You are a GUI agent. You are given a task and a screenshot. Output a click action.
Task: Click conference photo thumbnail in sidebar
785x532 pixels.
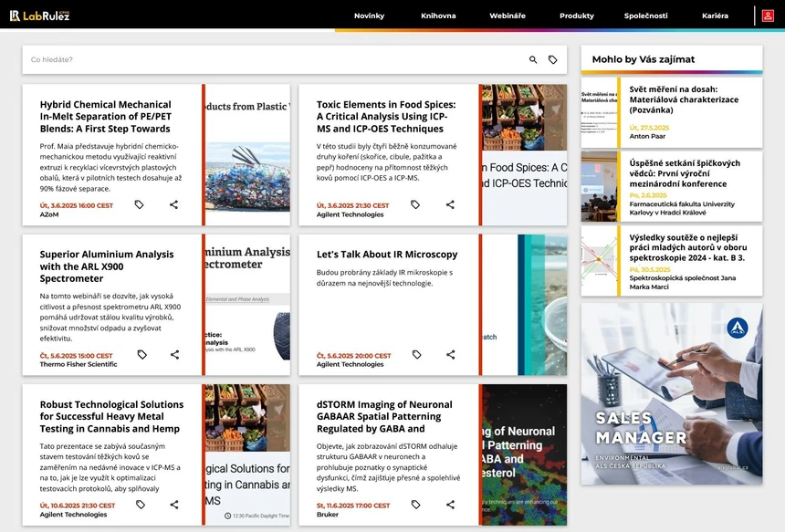(x=599, y=187)
